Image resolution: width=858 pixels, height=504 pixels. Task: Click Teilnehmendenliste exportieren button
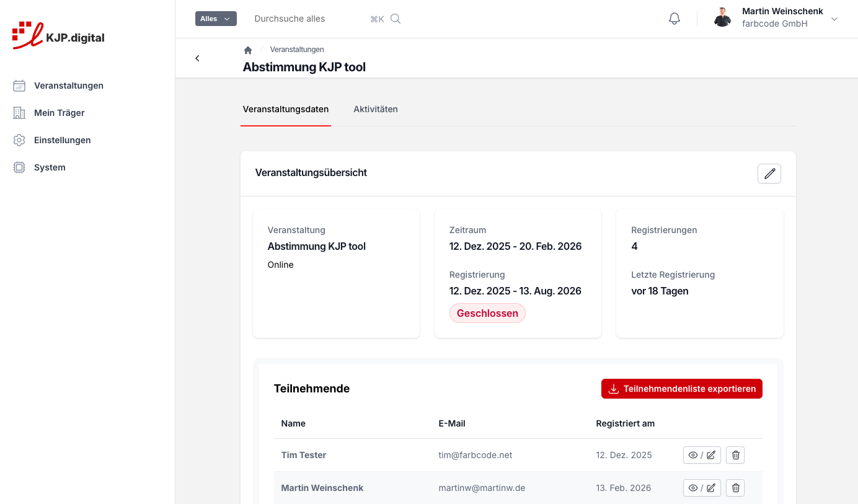(682, 389)
